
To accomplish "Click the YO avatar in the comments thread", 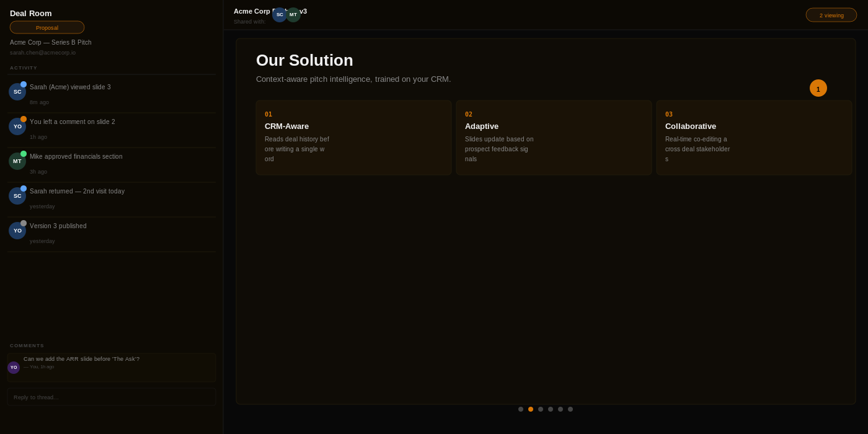I will (x=14, y=368).
